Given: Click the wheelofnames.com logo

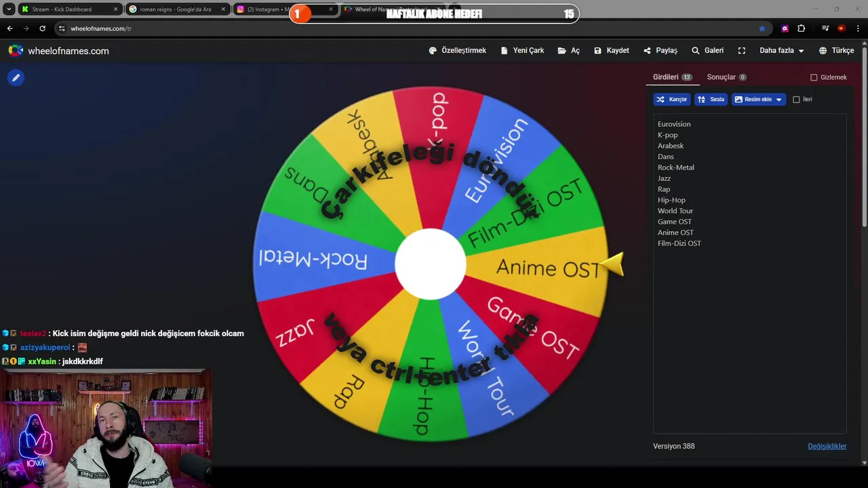Looking at the screenshot, I should coord(58,51).
